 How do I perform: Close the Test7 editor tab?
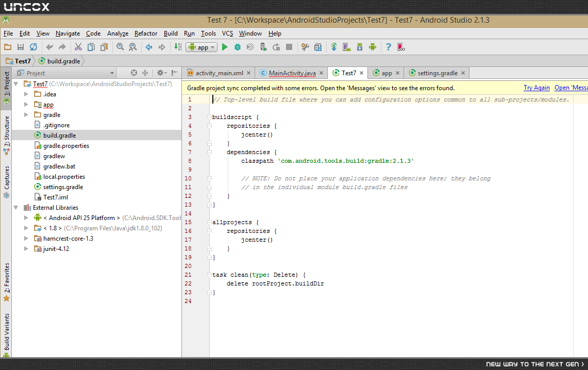click(361, 73)
